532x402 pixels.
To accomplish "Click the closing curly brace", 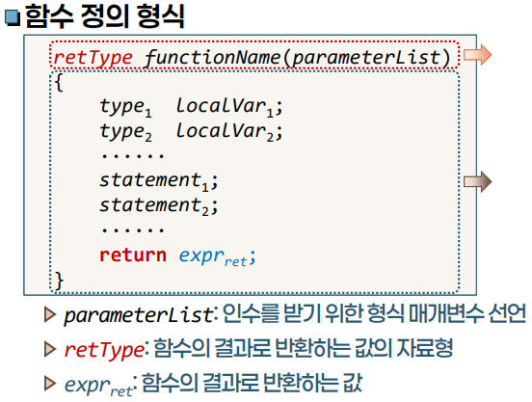I will click(x=59, y=281).
